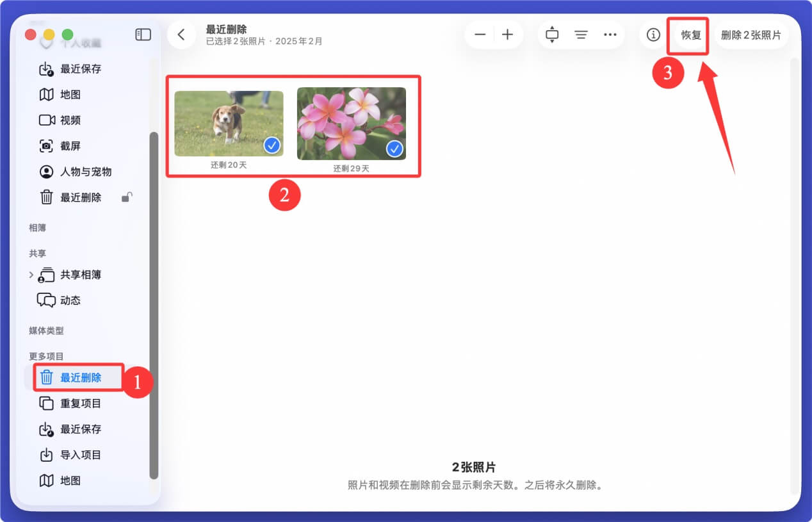Deselect the checkmark on the dog photo
Screen dimensions: 812x522
click(272, 145)
